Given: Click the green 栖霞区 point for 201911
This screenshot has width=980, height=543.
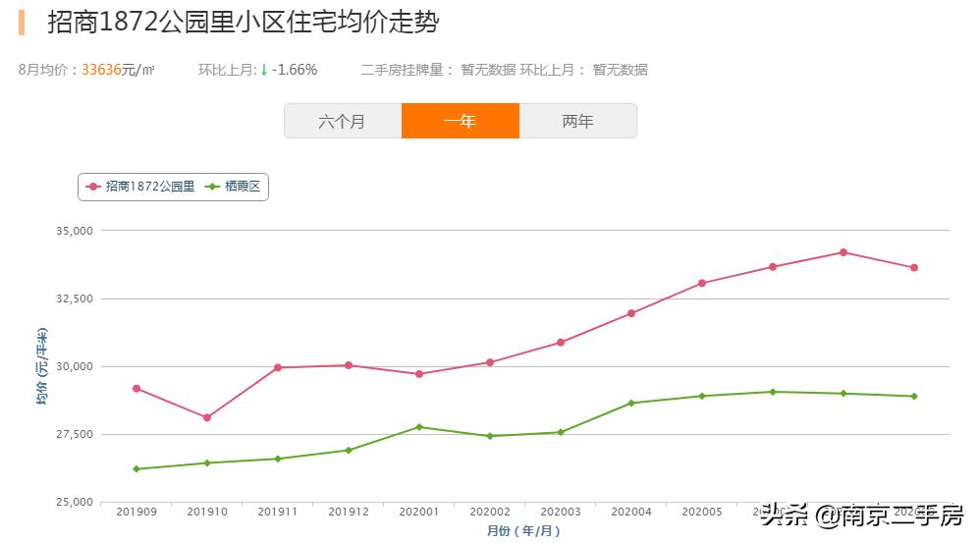Looking at the screenshot, I should click(278, 459).
